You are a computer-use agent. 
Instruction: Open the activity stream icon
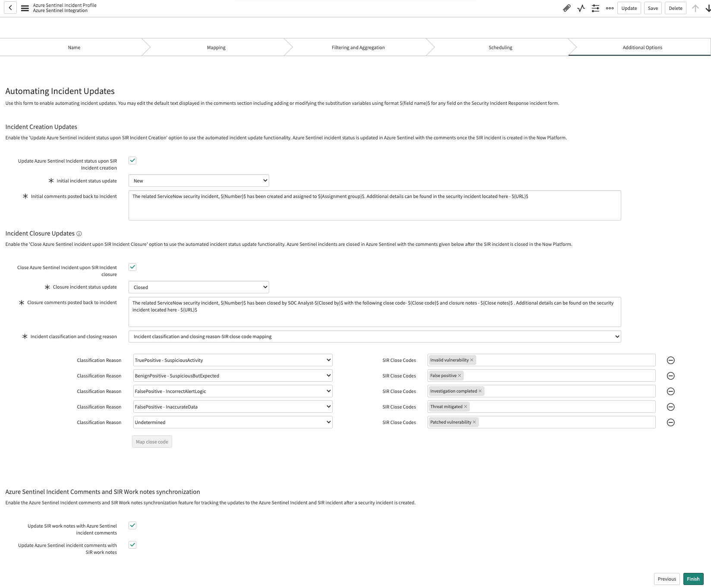pyautogui.click(x=581, y=8)
